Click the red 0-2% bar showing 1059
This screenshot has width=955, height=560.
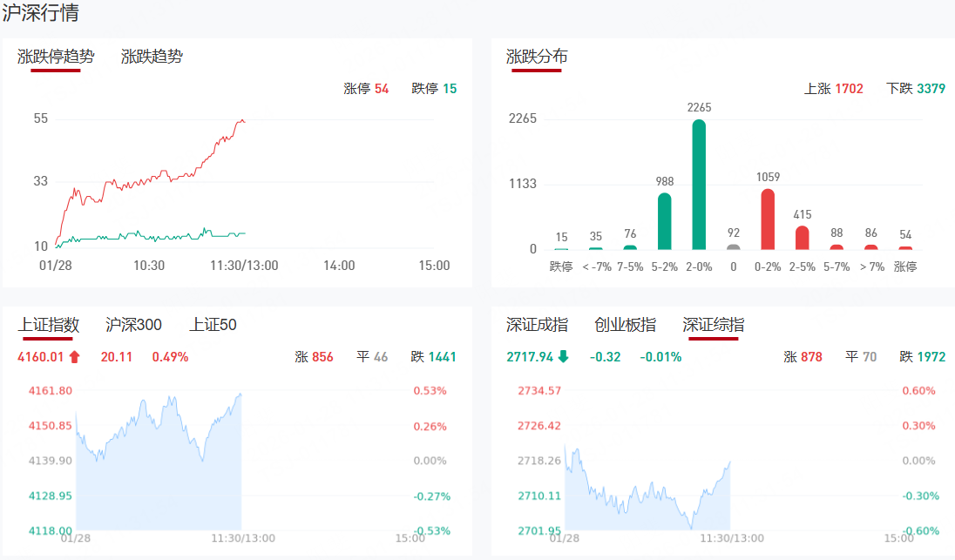point(768,219)
